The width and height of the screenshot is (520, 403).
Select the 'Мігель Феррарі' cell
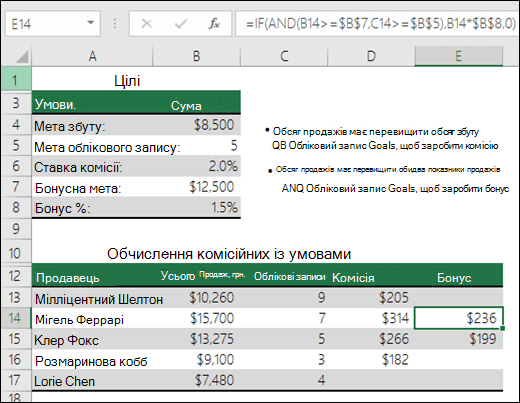(92, 318)
